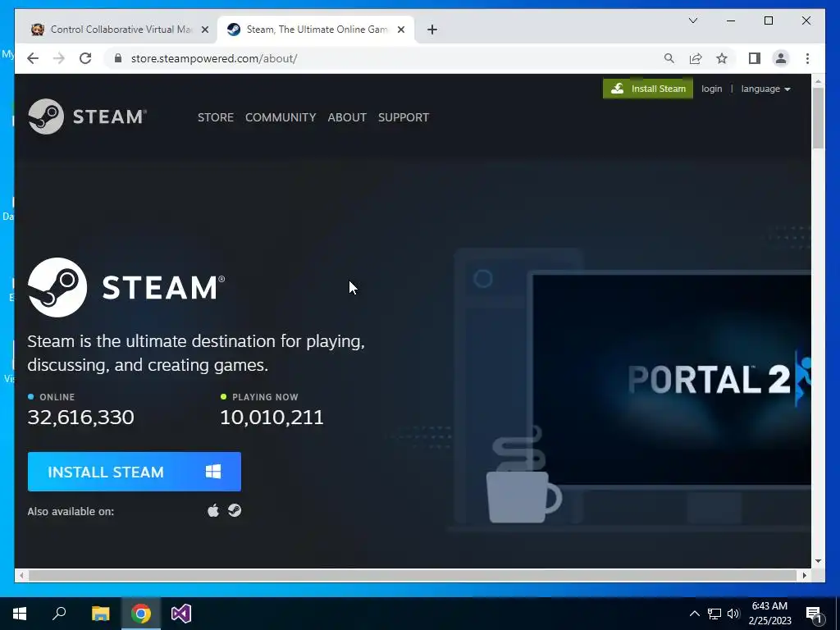Click the Portal 2 game preview image
840x630 pixels.
click(672, 379)
